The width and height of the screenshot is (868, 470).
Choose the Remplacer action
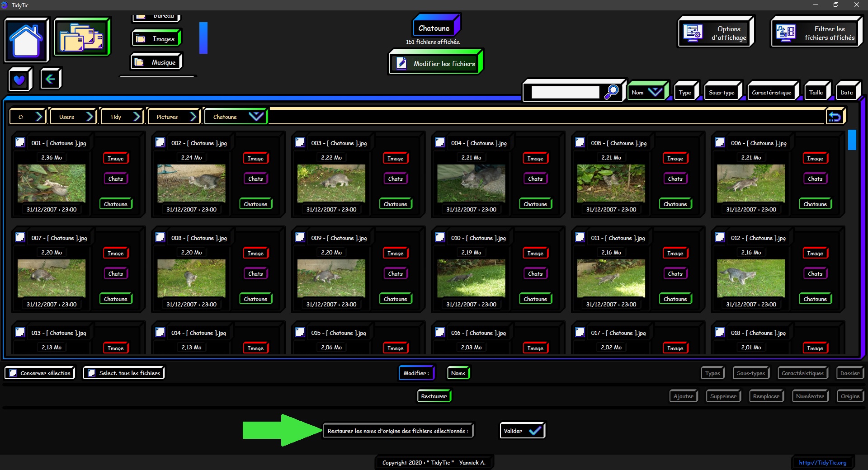(766, 396)
